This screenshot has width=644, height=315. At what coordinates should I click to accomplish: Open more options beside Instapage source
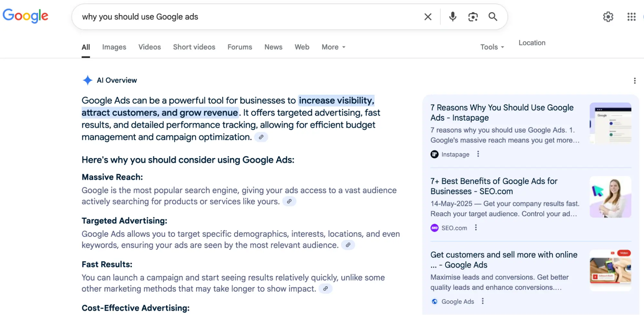pyautogui.click(x=478, y=154)
